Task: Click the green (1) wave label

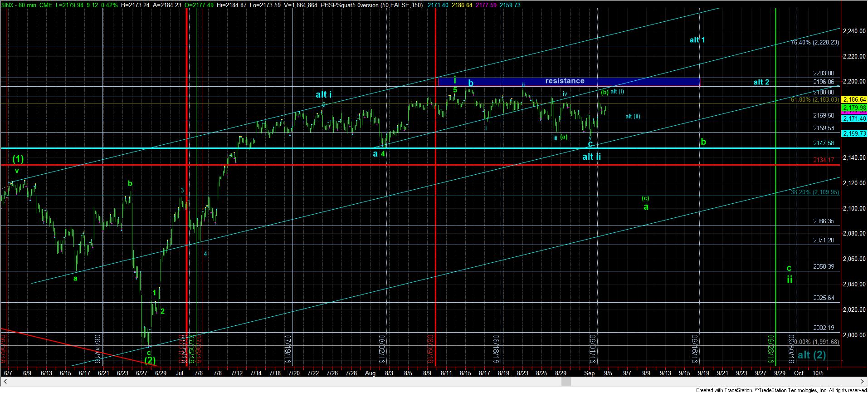Action: coord(18,159)
